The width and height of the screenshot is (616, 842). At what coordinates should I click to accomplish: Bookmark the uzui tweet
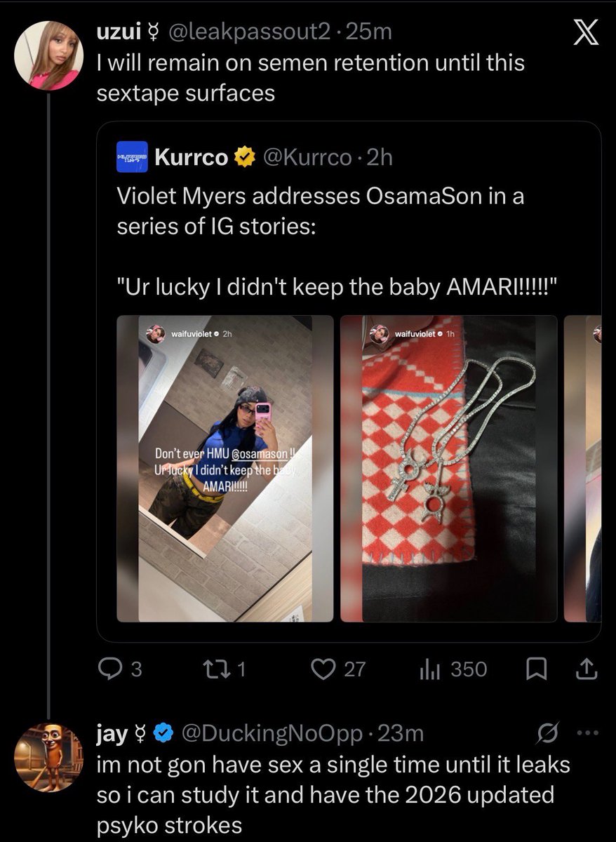536,670
